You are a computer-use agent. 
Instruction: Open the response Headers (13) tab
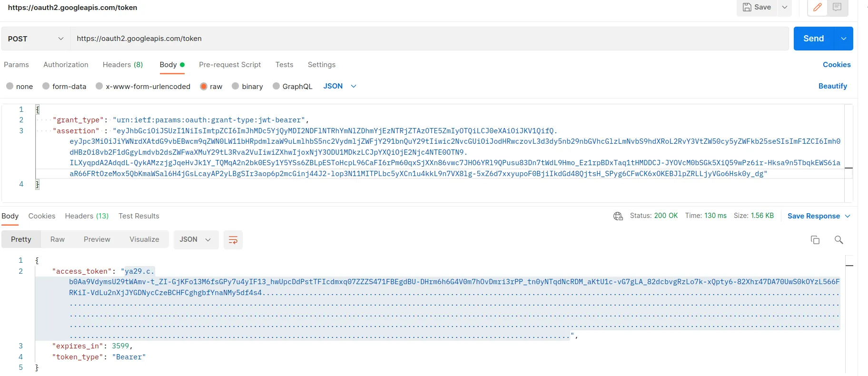tap(87, 216)
